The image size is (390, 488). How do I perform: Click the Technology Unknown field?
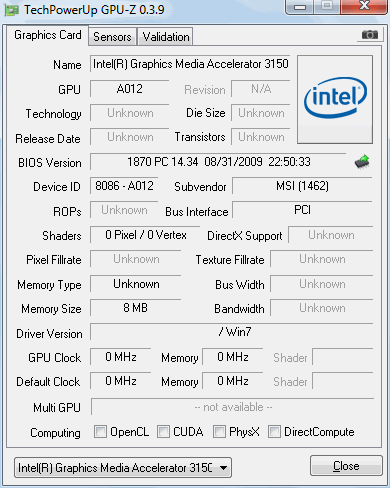(130, 113)
